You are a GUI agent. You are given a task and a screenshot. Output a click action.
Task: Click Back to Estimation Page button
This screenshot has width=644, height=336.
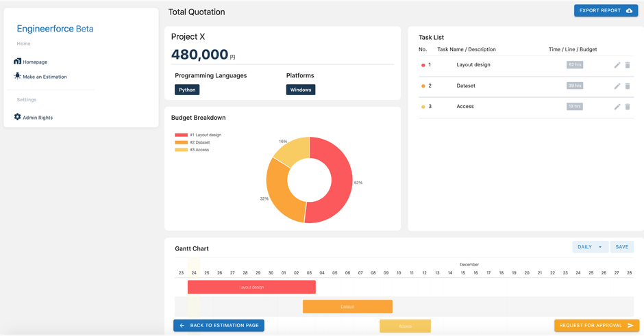pos(219,326)
